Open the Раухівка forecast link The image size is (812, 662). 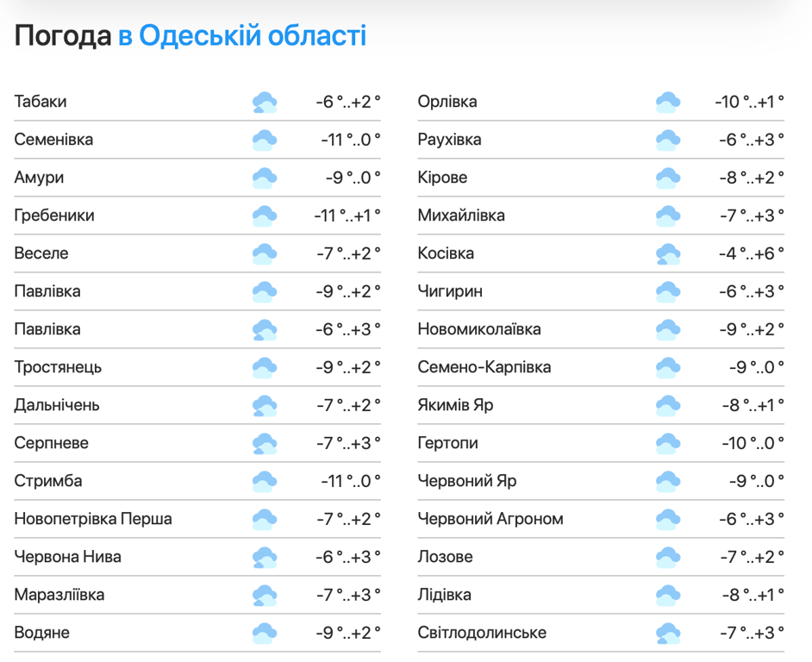point(449,140)
